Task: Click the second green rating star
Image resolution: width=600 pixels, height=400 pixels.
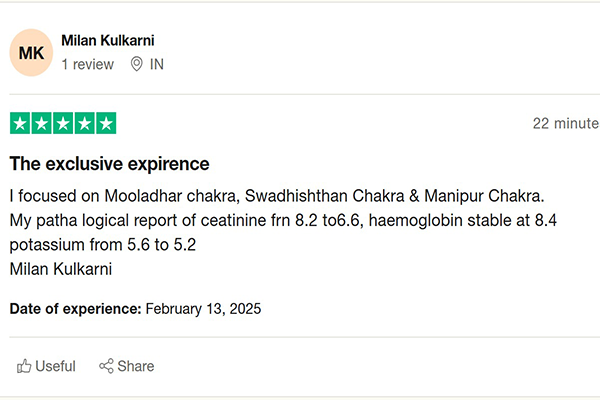Action: [41, 124]
